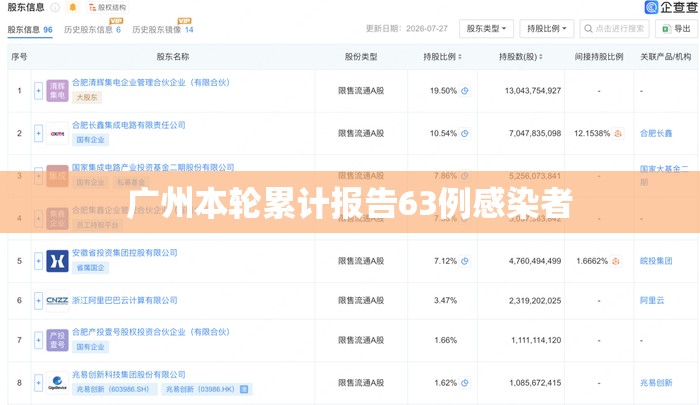Click the history icon next to 7.12%
This screenshot has width=700, height=405.
click(x=465, y=261)
